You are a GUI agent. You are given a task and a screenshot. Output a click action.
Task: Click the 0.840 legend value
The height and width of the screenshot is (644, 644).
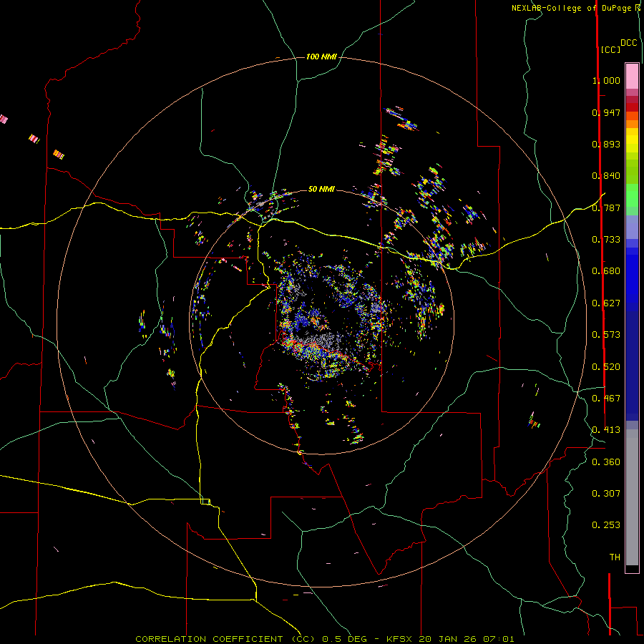point(606,176)
